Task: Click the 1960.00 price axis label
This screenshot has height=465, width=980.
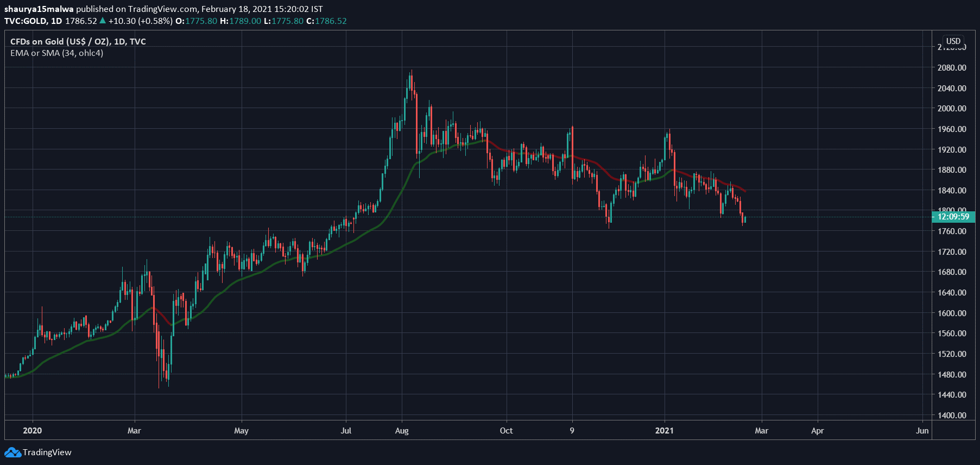Action: [952, 129]
